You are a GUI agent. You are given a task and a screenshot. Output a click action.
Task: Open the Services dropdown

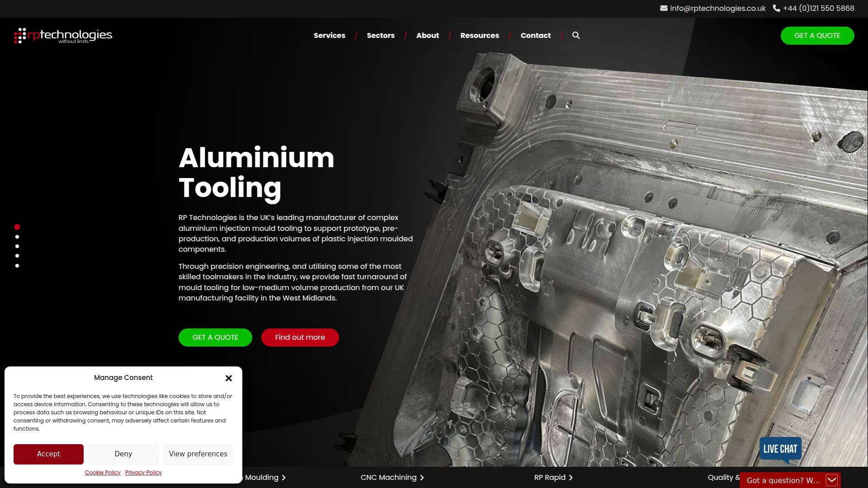[329, 35]
